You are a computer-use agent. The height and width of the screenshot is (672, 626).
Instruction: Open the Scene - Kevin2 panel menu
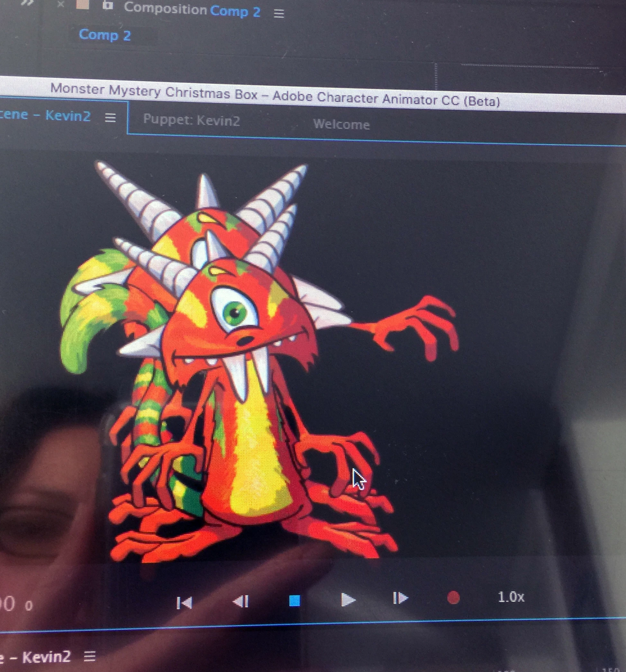click(x=110, y=118)
